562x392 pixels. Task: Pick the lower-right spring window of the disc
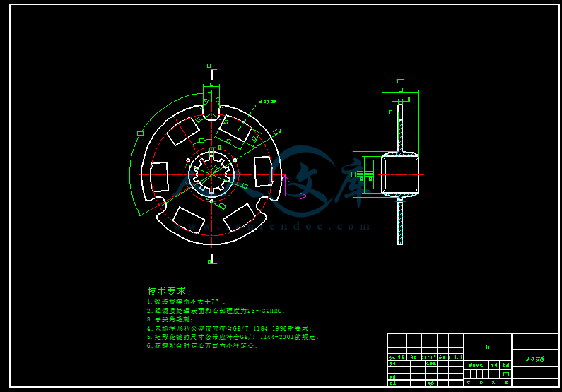pyautogui.click(x=240, y=216)
